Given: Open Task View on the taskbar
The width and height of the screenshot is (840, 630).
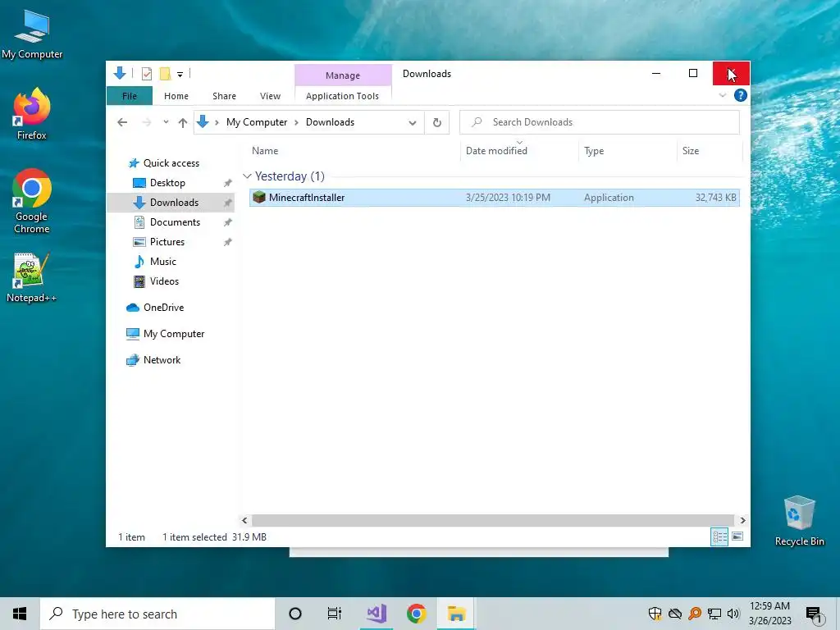Looking at the screenshot, I should pyautogui.click(x=335, y=614).
